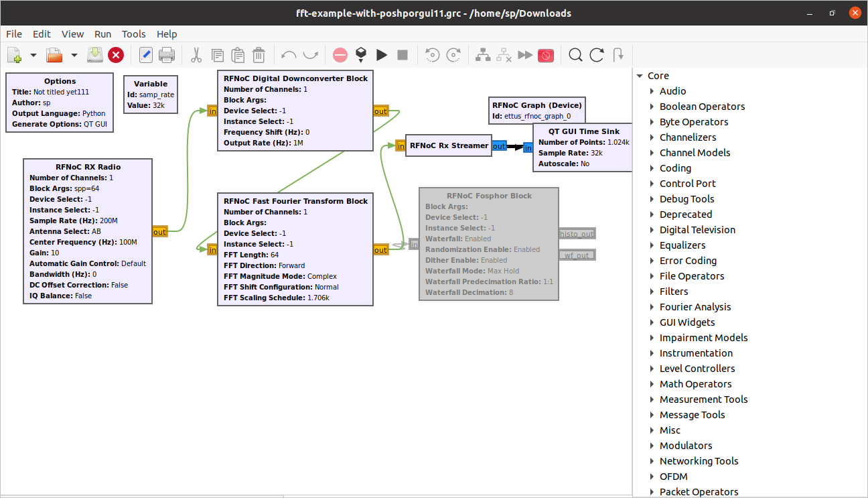Rotate selected block counterclockwise
Screen dimensions: 868x498
[x=433, y=55]
